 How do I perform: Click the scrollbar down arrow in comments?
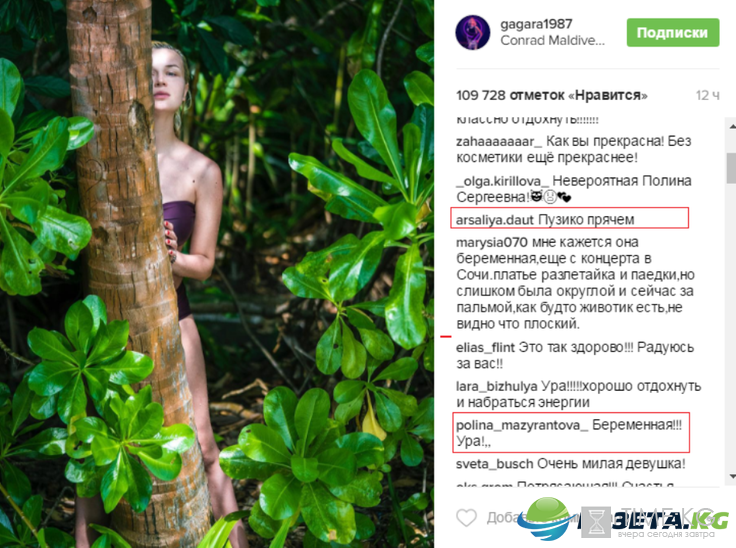pyautogui.click(x=732, y=476)
